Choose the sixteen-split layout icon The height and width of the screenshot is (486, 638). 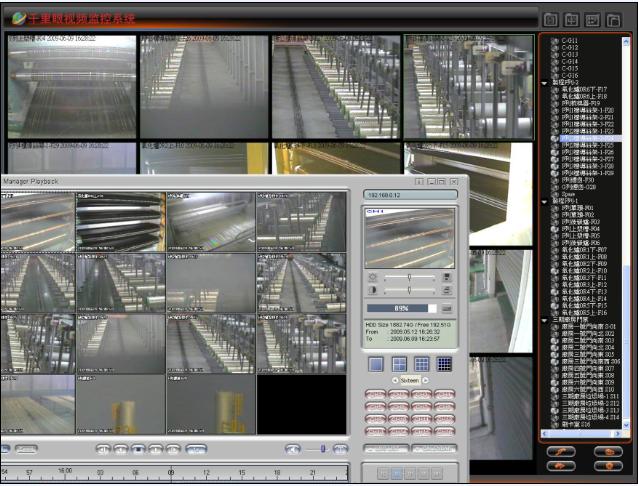tap(444, 364)
